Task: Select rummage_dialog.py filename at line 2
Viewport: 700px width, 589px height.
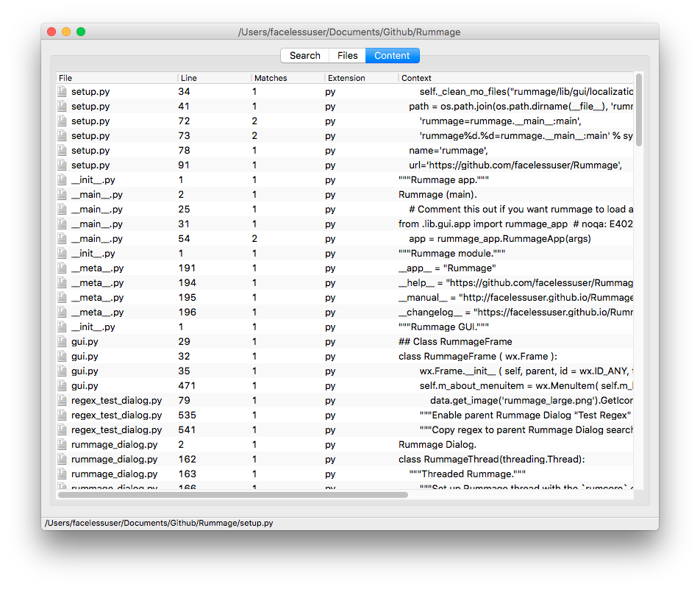Action: pos(115,445)
